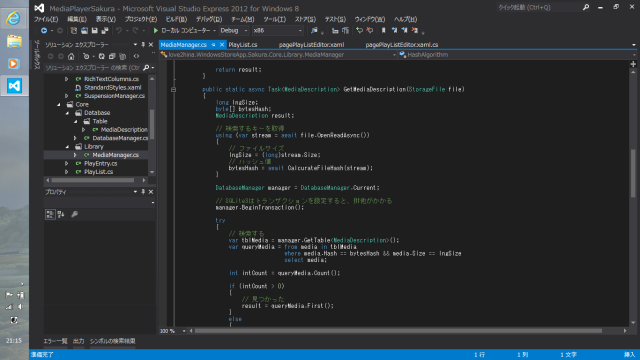Viewport: 640px width, 360px height.
Task: Open the ファイル(F) menu
Action: [46, 19]
